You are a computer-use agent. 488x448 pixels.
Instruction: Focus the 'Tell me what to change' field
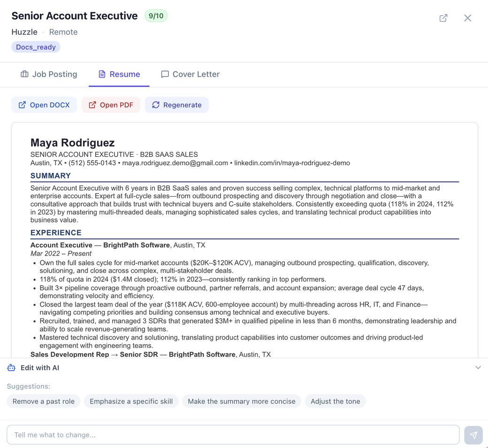[x=233, y=435]
